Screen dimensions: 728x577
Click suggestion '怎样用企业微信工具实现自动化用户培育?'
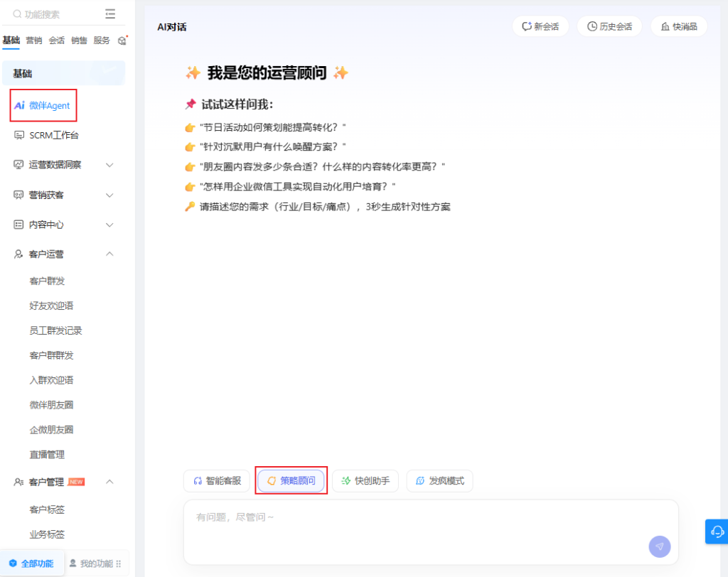[297, 187]
